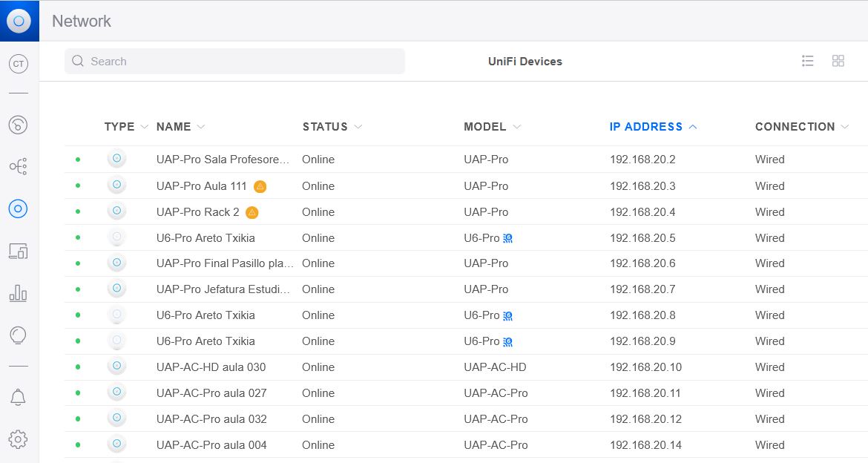Click warning badge next to UAP-Pro Rack 2
Image resolution: width=868 pixels, height=463 pixels.
(x=252, y=212)
